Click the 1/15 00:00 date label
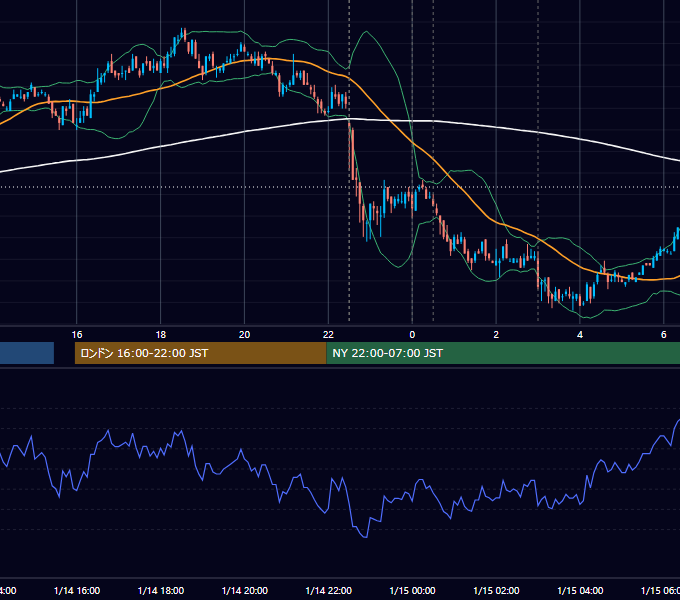This screenshot has height=600, width=680. (412, 590)
